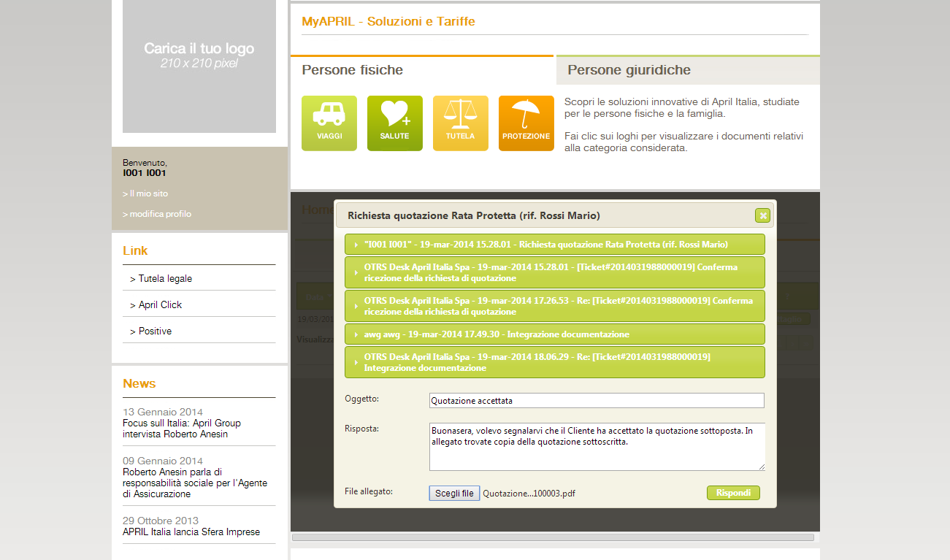Click the 13 Gennaio 2014 news date
Screen dimensions: 950x560
pyautogui.click(x=163, y=412)
